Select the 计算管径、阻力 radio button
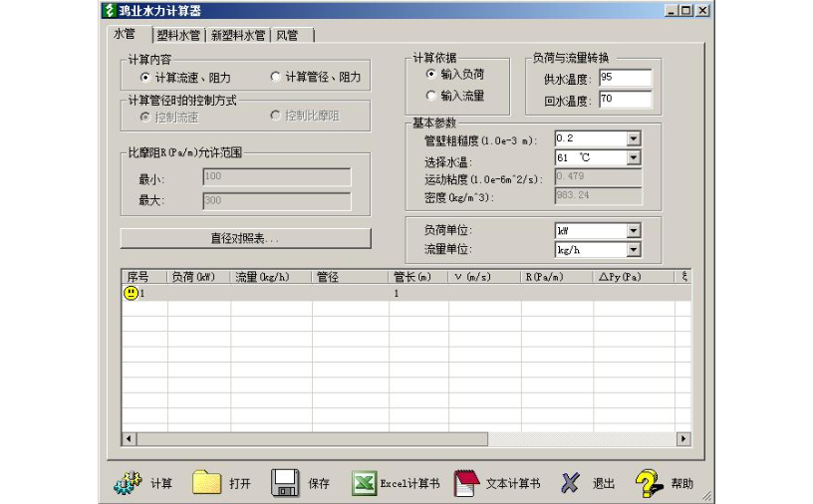813x504 pixels. 276,77
